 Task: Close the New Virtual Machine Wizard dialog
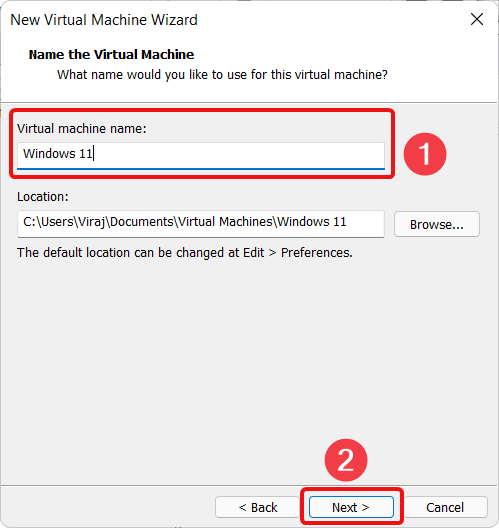pyautogui.click(x=477, y=20)
